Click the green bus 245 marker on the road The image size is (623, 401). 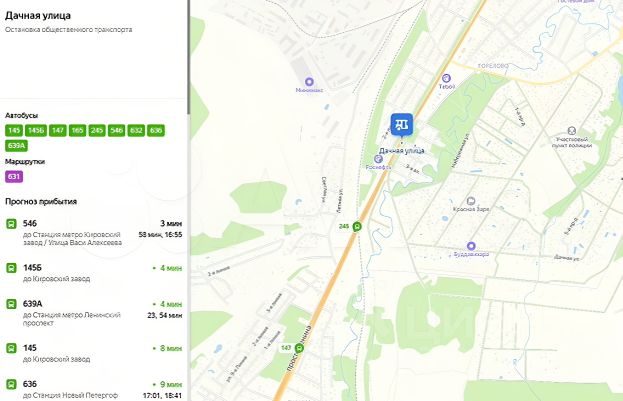357,227
